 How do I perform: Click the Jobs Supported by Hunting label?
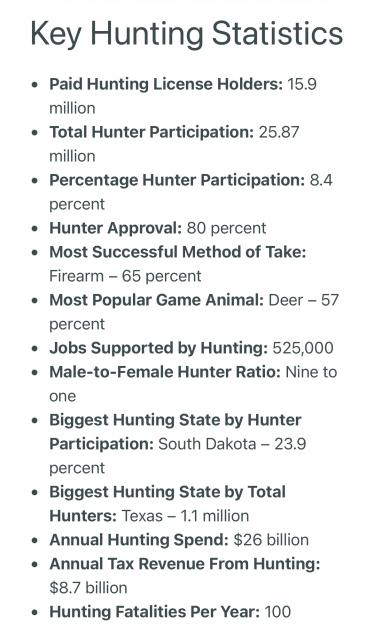tap(158, 348)
